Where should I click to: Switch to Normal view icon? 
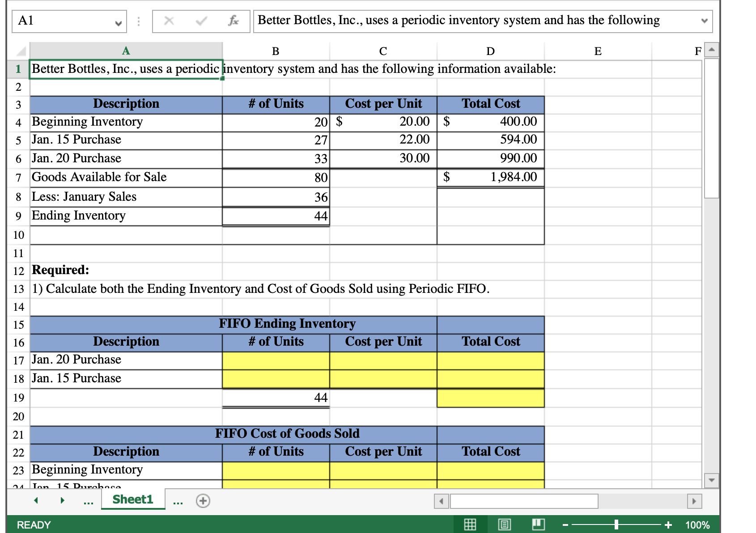point(470,525)
